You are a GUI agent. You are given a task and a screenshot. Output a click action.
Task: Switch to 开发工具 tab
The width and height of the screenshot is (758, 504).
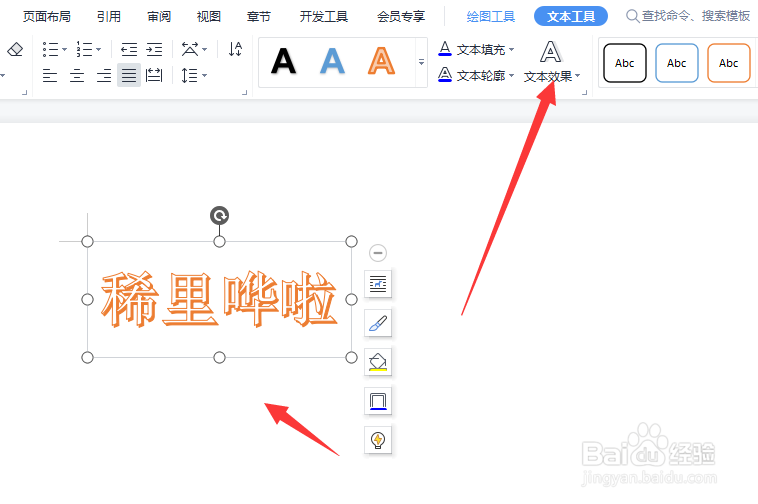(x=323, y=16)
